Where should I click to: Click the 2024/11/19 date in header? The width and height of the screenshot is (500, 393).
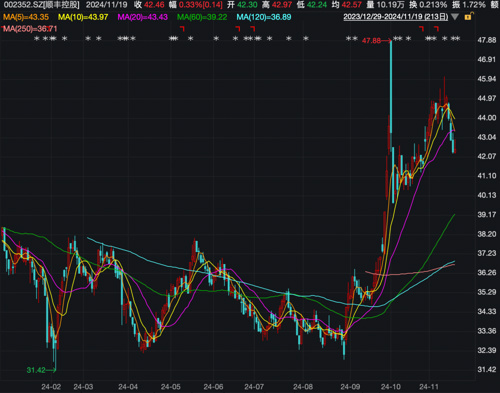coord(106,5)
